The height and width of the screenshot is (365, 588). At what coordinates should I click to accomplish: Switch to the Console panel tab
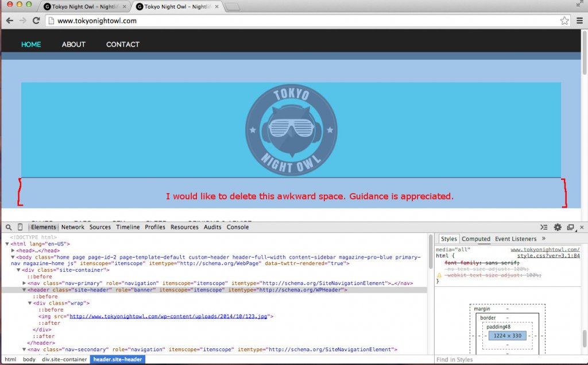pos(238,227)
